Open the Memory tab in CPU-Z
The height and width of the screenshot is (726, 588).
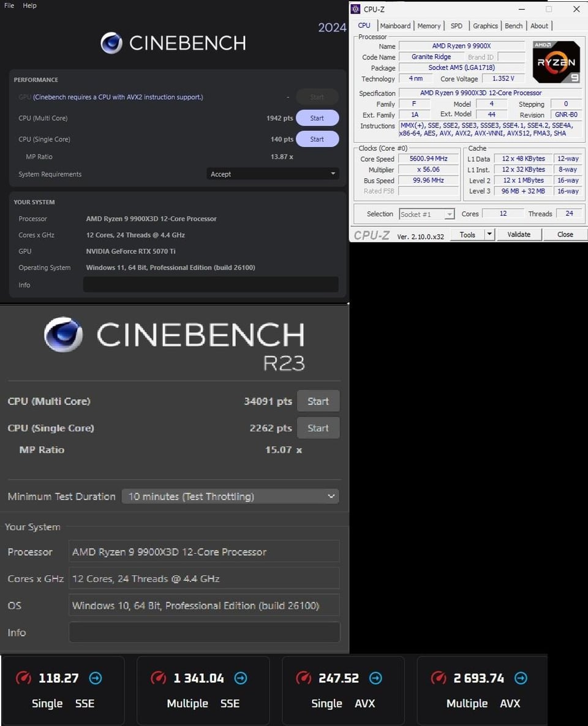point(429,26)
